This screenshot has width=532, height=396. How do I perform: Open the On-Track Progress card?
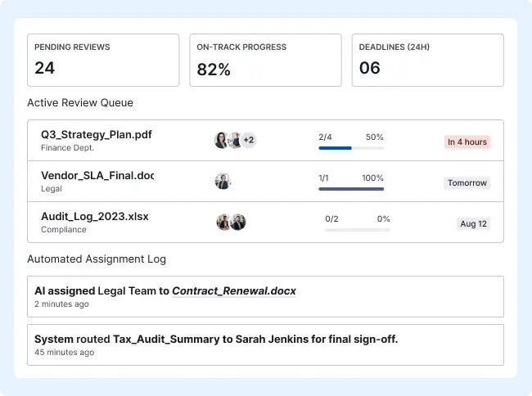tap(265, 60)
